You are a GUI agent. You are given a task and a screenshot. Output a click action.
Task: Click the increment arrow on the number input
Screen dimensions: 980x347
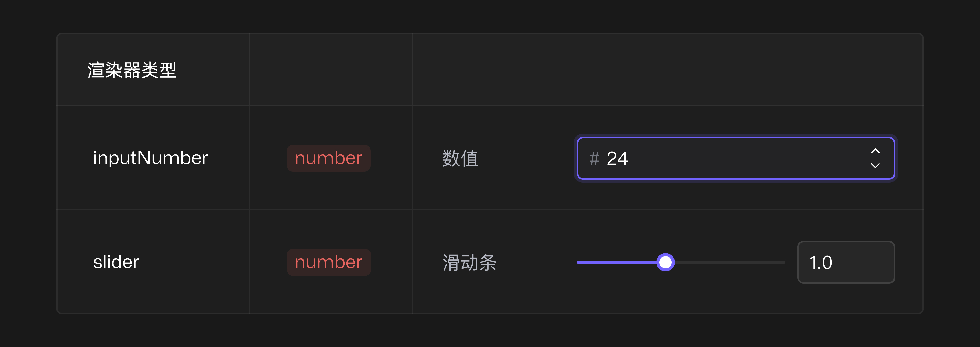[875, 151]
